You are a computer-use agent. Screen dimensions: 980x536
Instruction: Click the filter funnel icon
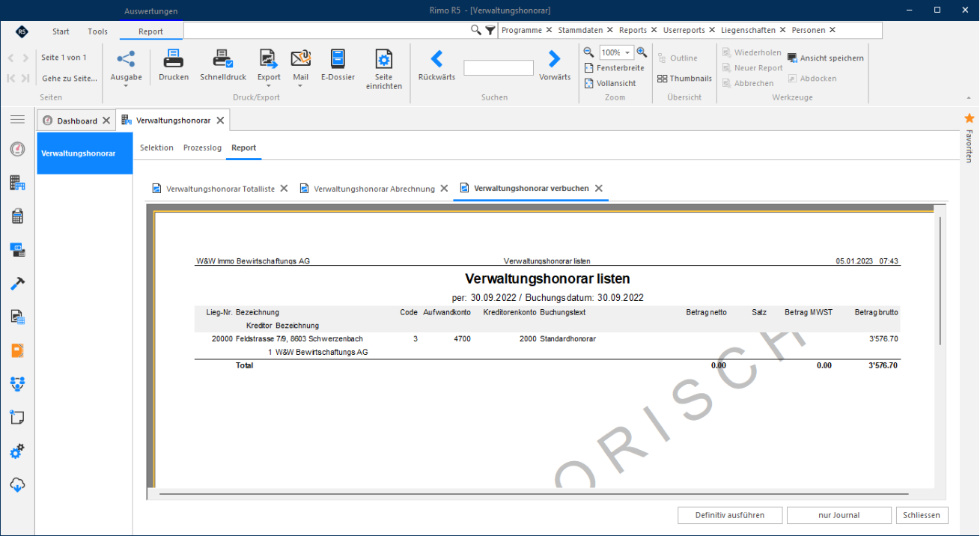pyautogui.click(x=490, y=30)
